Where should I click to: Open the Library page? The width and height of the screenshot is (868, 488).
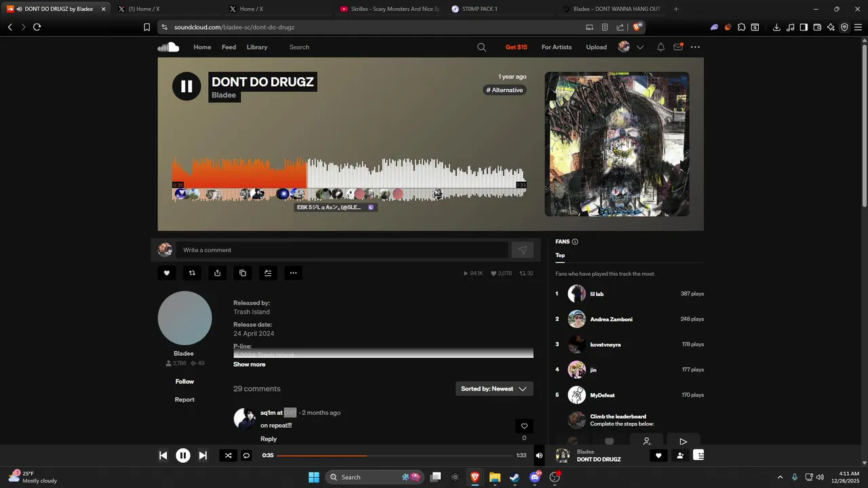click(257, 47)
